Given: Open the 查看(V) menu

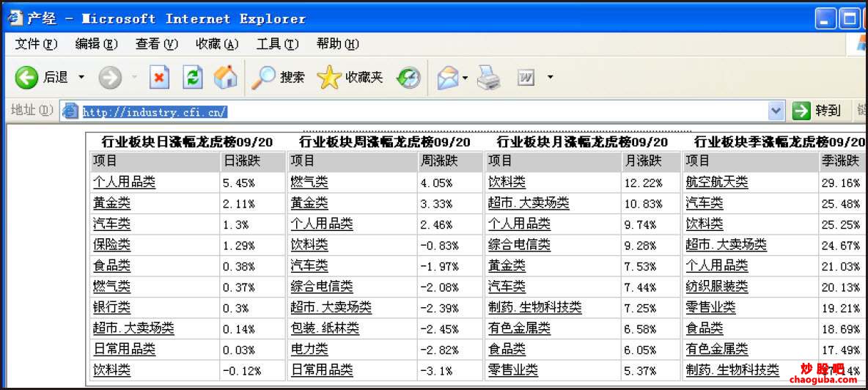Looking at the screenshot, I should 157,44.
